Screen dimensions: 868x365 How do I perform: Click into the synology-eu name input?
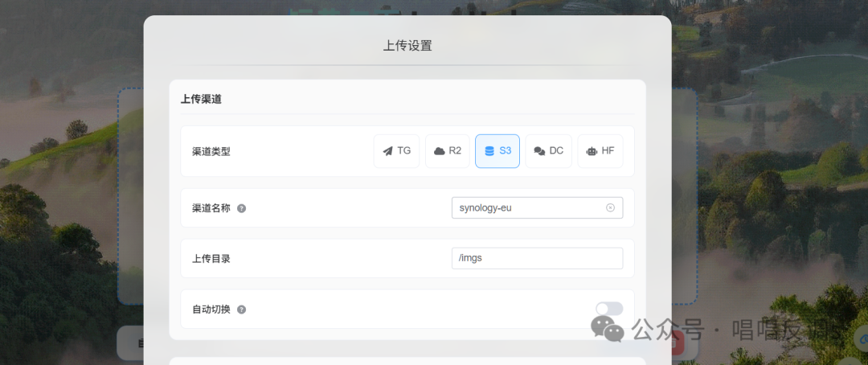526,207
